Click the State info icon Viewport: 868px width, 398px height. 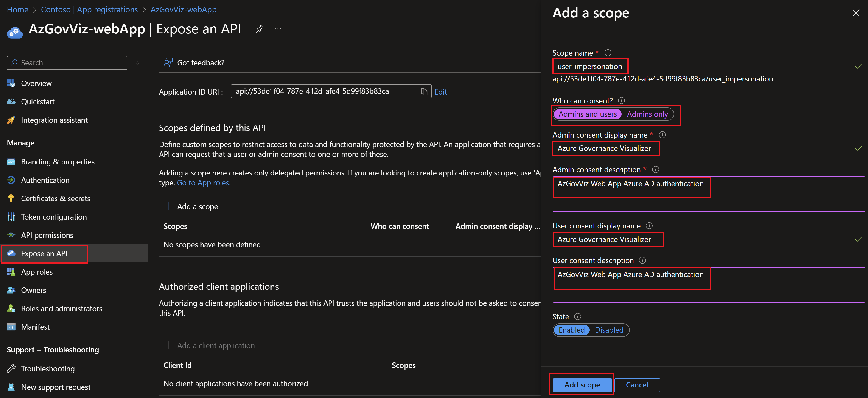pyautogui.click(x=577, y=317)
